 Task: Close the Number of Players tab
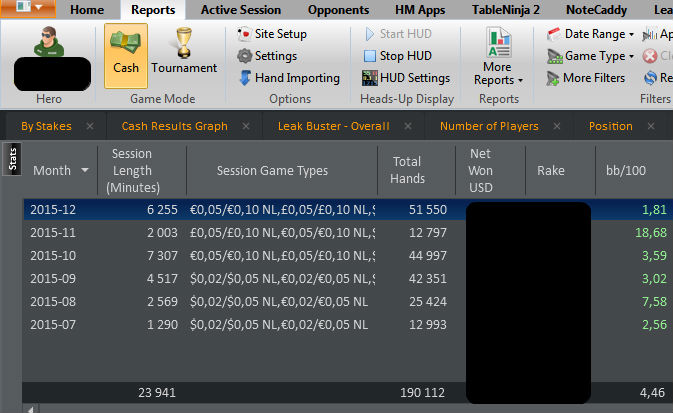[x=557, y=126]
